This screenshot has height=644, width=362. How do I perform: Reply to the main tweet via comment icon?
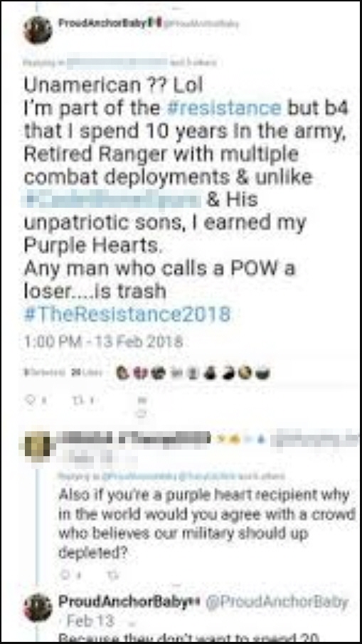point(31,398)
